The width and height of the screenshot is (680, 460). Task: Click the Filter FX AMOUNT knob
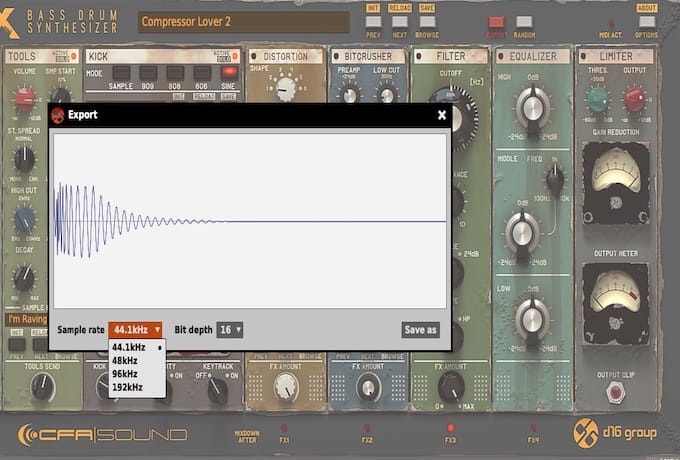click(x=451, y=387)
